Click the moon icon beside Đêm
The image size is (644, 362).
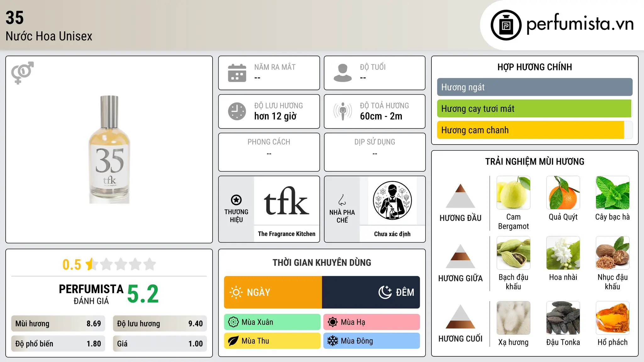click(x=385, y=292)
